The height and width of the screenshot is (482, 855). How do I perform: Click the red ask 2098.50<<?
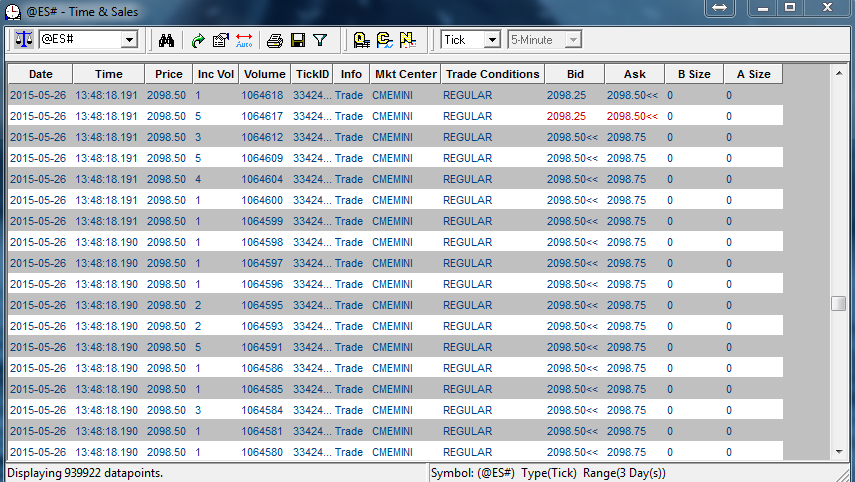[x=633, y=116]
